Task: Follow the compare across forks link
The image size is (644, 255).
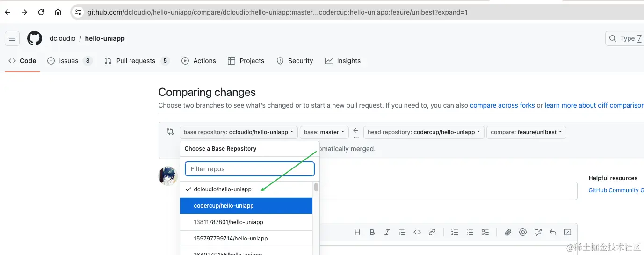Action: coord(502,105)
